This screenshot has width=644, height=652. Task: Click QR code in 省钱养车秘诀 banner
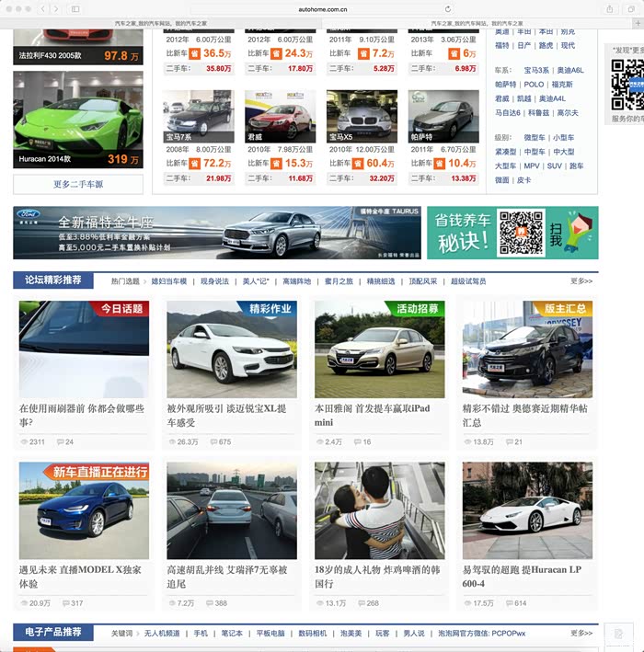tap(521, 233)
